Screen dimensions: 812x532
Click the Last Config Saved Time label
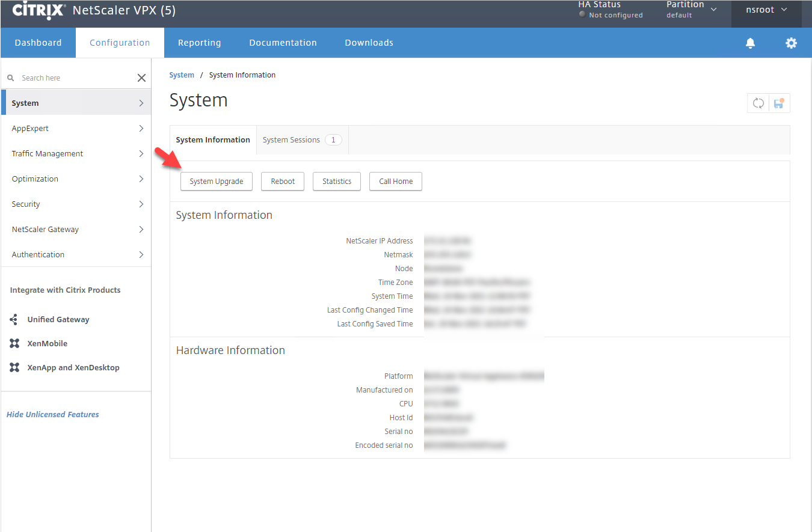pyautogui.click(x=375, y=323)
